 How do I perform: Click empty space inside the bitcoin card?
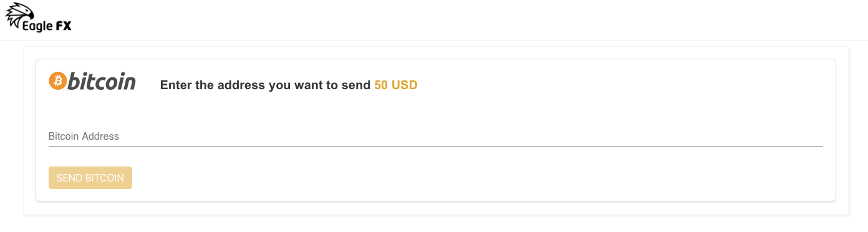pos(499,178)
